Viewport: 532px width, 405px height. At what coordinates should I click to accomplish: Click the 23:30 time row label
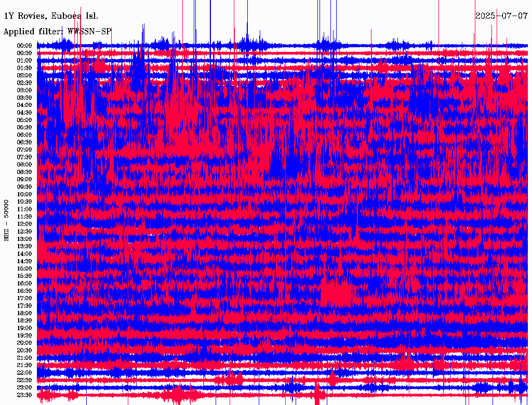click(25, 395)
